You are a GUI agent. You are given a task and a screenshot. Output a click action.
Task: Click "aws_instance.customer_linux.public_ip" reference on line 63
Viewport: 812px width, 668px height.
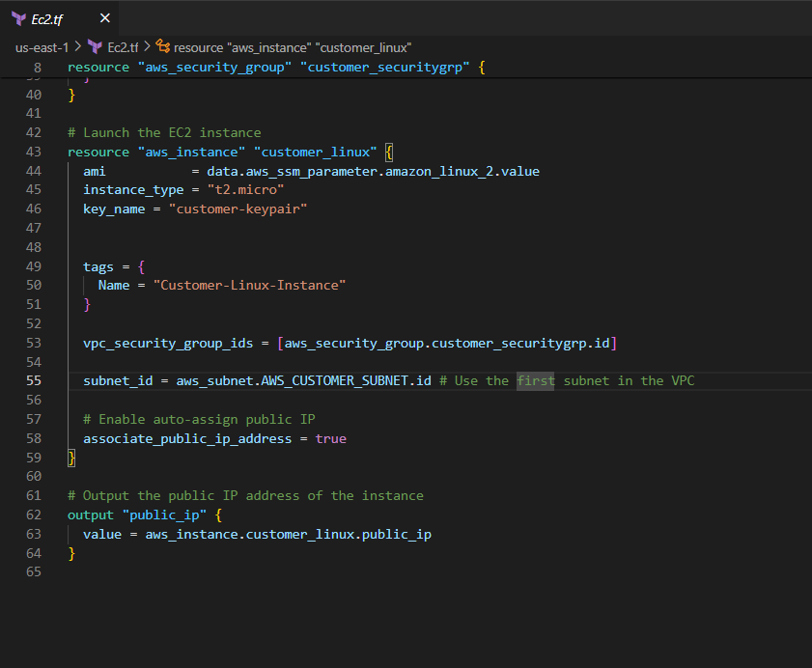pyautogui.click(x=289, y=535)
